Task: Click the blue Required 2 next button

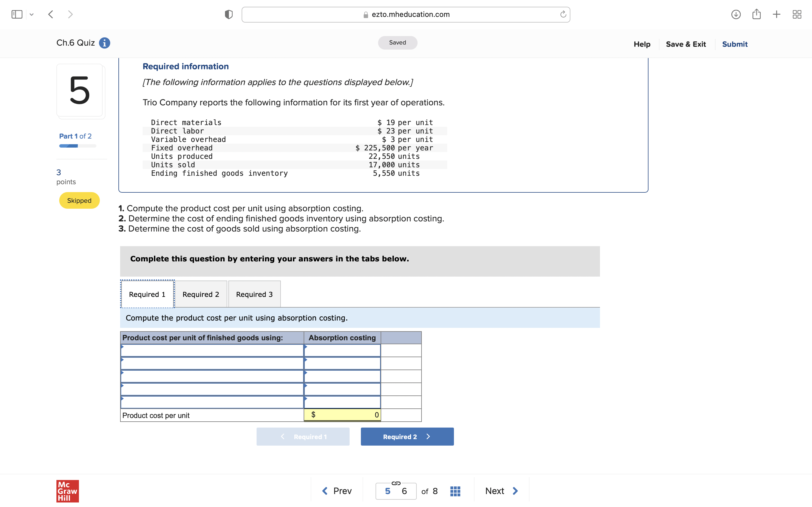Action: 407,437
